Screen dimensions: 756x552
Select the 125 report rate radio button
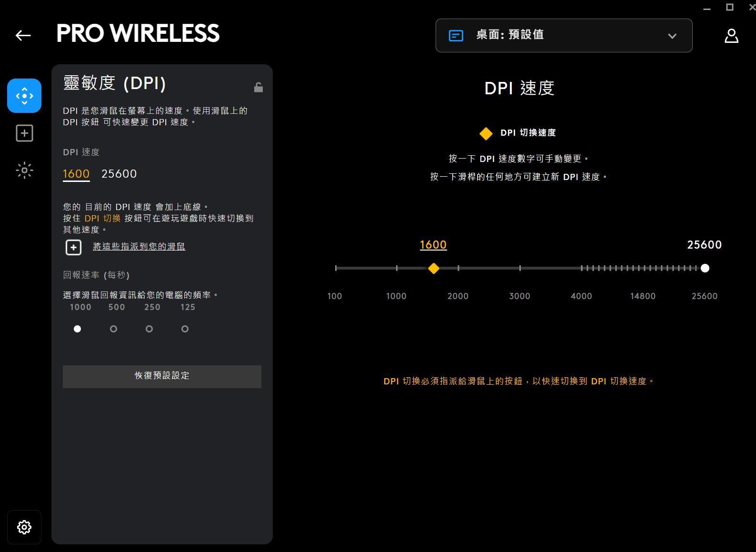coord(185,329)
